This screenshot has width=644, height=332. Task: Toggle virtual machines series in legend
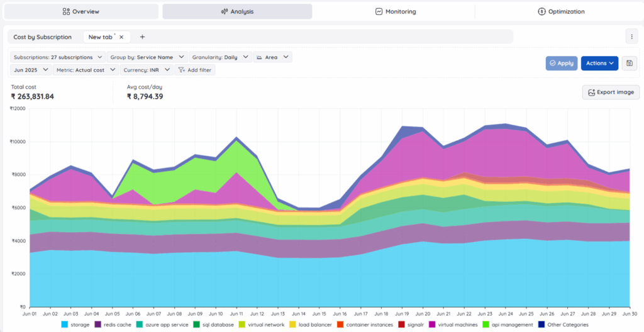click(x=433, y=325)
